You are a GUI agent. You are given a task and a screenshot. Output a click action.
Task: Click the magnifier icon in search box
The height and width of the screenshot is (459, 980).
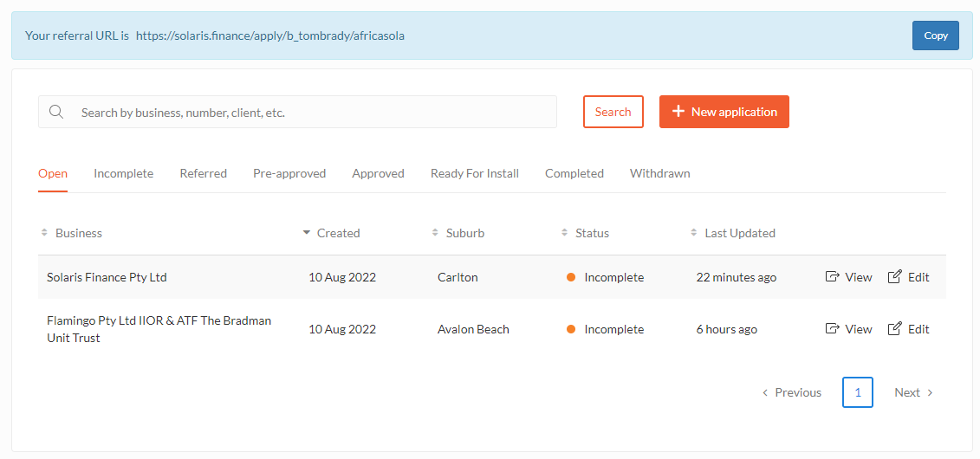coord(56,112)
